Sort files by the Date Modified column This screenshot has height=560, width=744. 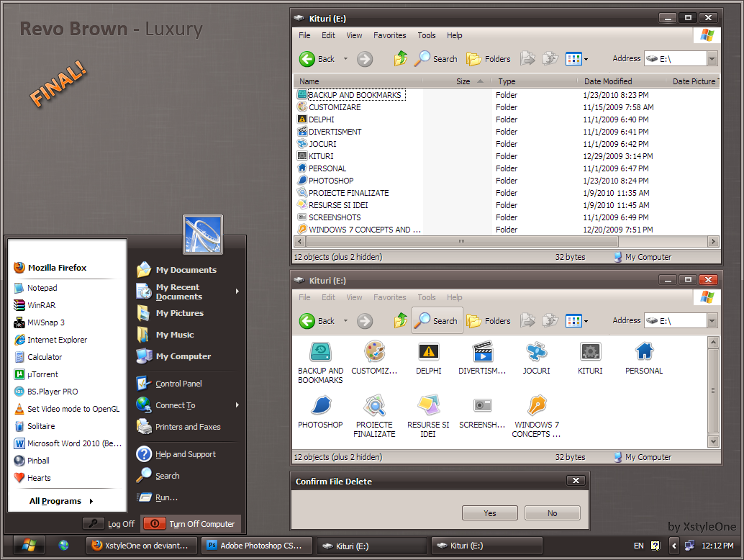click(x=608, y=81)
